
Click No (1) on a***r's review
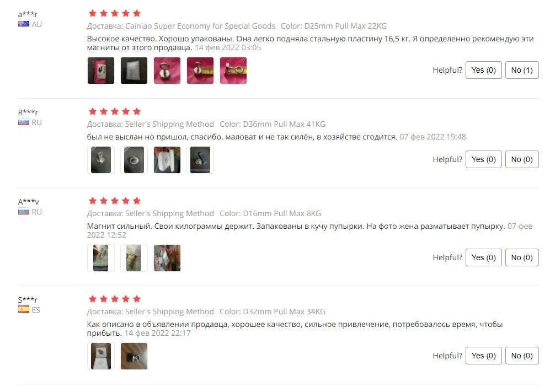pyautogui.click(x=521, y=70)
